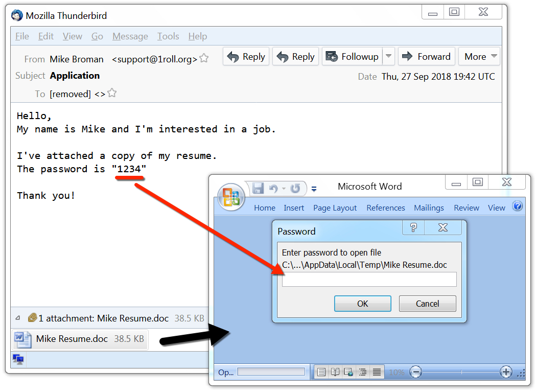
Task: Click the 10% zoom level value
Action: pyautogui.click(x=397, y=373)
